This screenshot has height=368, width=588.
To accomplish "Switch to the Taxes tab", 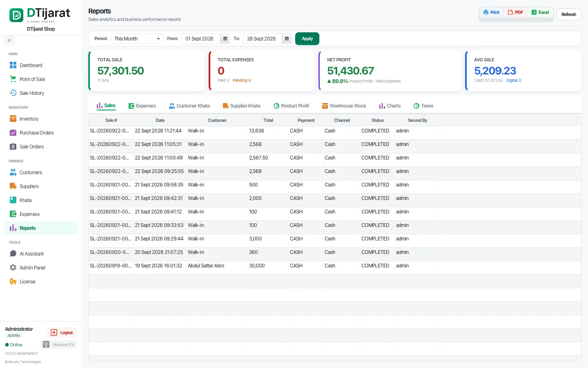I will [x=423, y=106].
